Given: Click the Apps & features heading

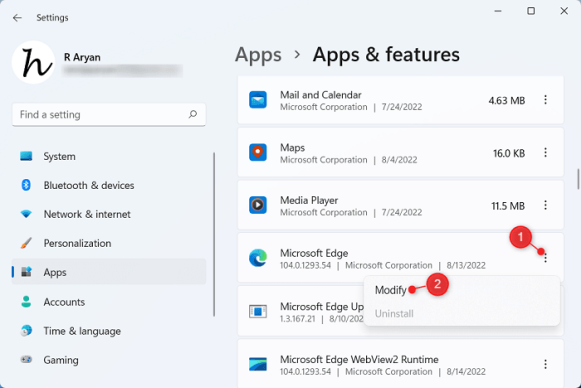Looking at the screenshot, I should (386, 54).
